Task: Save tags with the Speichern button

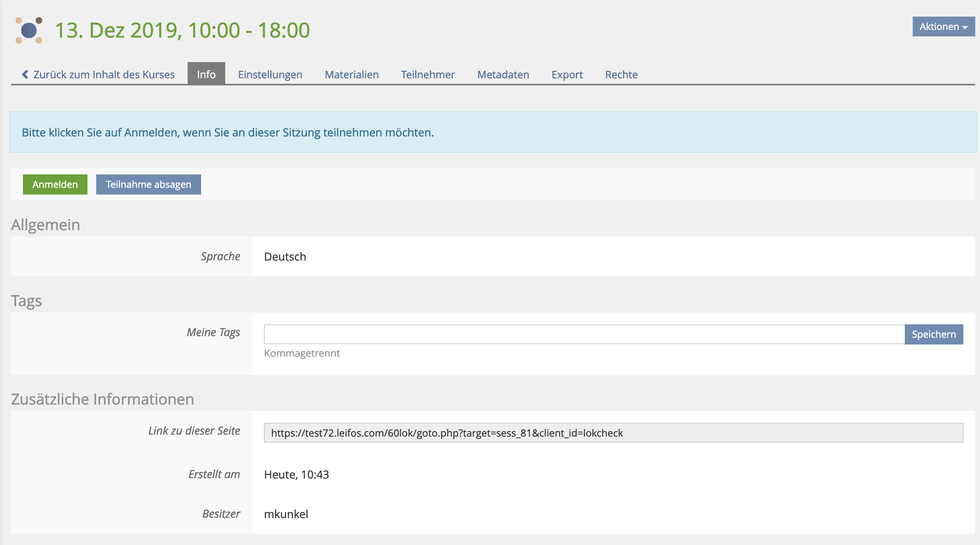Action: 933,334
